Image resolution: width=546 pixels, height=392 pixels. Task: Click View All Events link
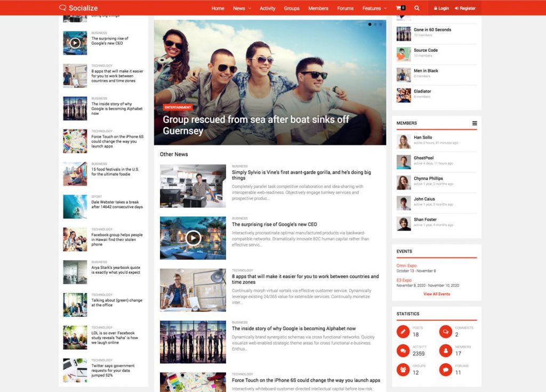pos(437,294)
